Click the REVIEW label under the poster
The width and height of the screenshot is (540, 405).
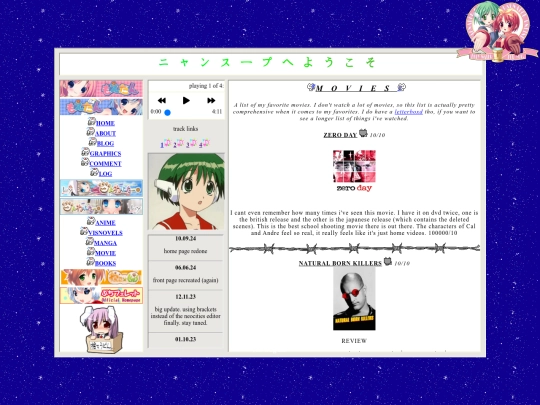pos(354,341)
